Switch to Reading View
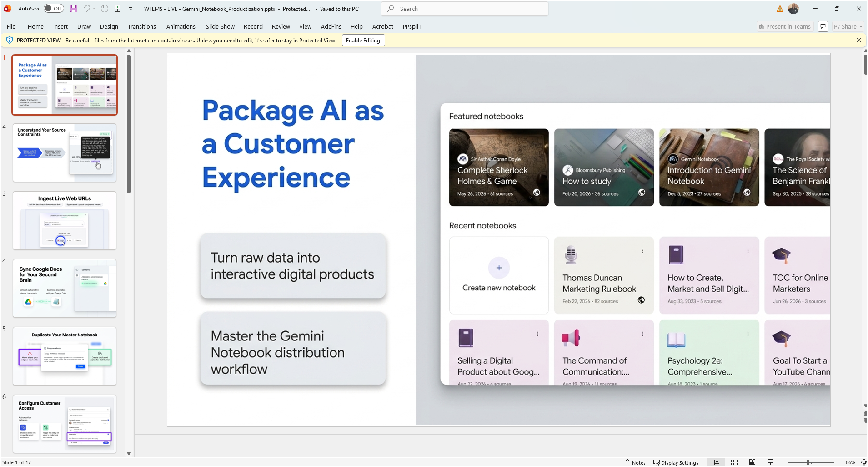 pyautogui.click(x=753, y=462)
